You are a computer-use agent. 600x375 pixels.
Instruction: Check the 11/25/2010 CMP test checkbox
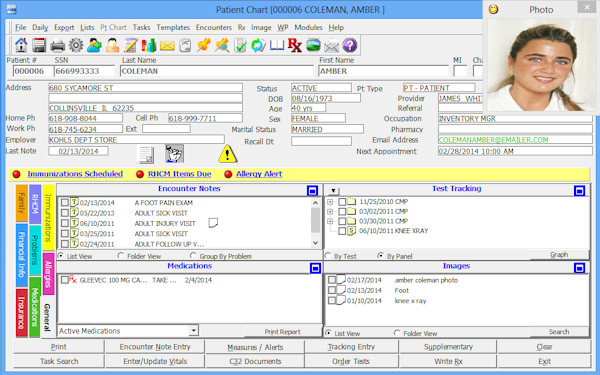click(x=342, y=202)
